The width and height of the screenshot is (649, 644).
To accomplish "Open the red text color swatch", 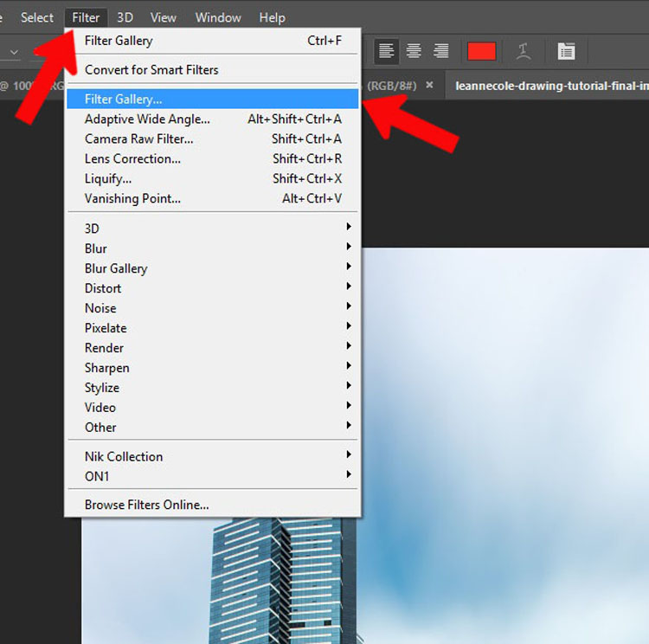I will pos(481,51).
